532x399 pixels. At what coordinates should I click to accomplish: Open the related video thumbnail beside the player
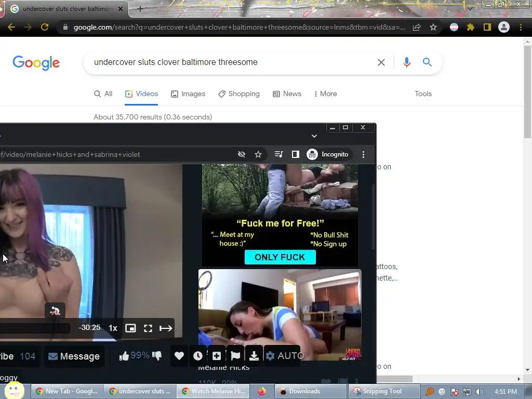(x=280, y=315)
